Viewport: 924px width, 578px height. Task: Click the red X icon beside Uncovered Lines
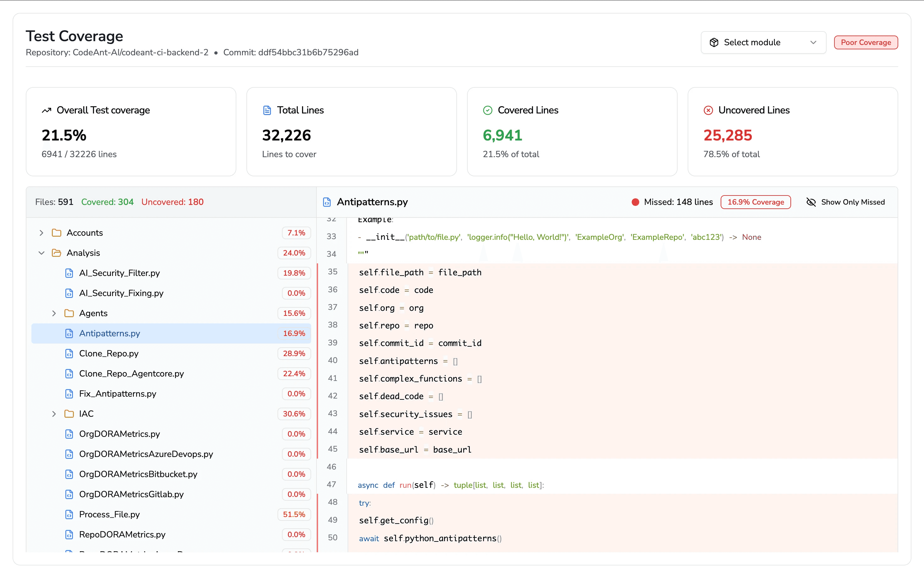click(708, 110)
